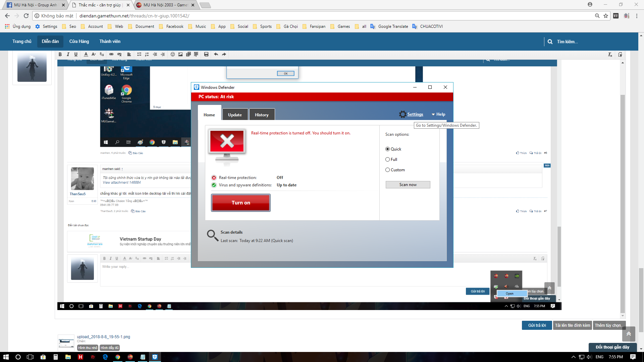Click the Scan now button

click(x=408, y=185)
